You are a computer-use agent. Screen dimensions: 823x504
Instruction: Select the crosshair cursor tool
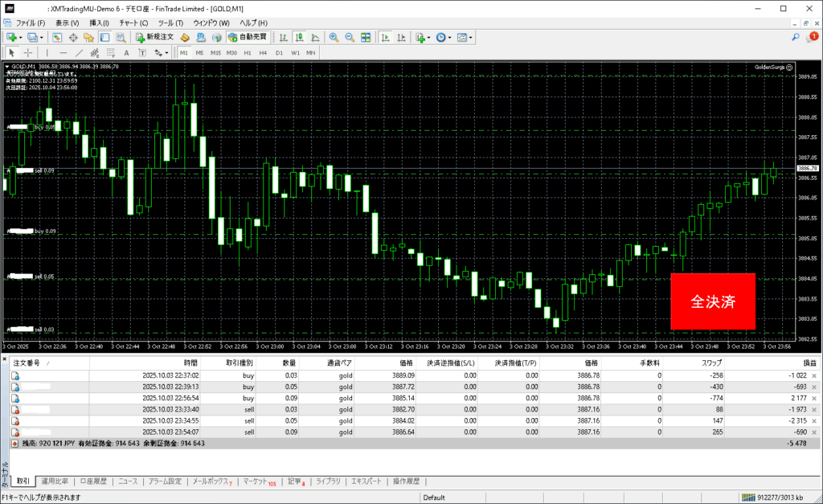pos(27,52)
